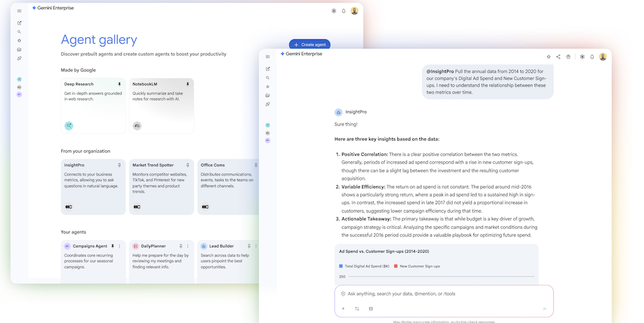Image resolution: width=644 pixels, height=323 pixels.
Task: Open the user profile avatar in chat window
Action: click(603, 57)
